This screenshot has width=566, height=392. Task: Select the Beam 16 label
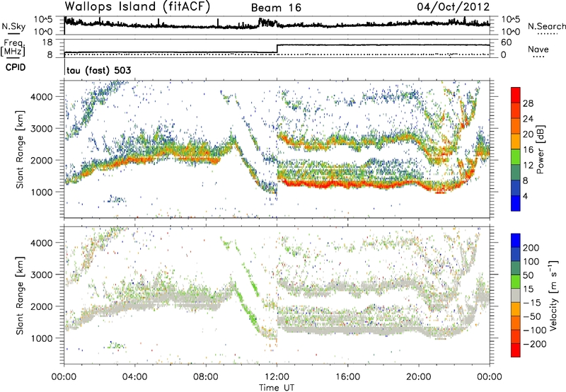click(x=276, y=8)
